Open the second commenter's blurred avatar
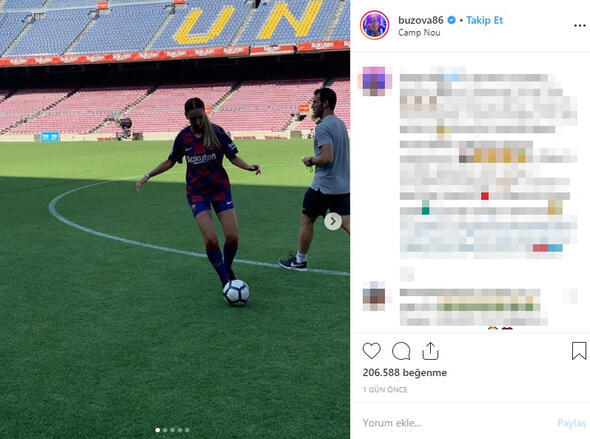 click(374, 296)
